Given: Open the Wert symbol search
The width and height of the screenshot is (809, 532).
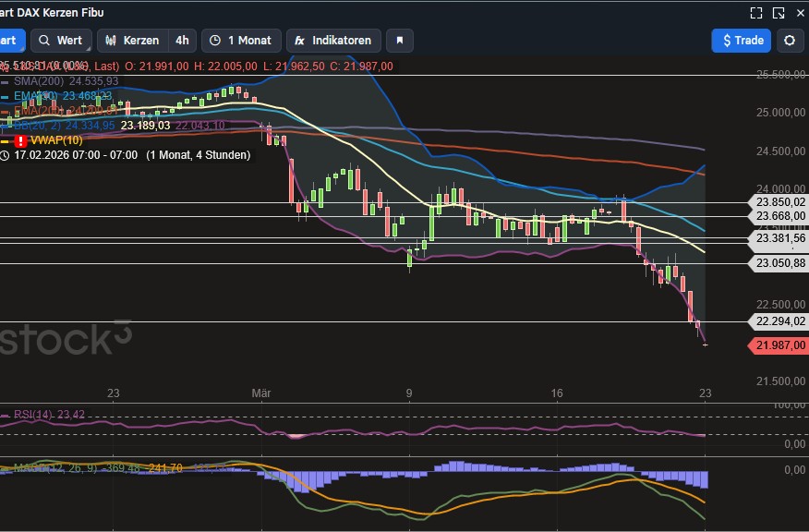Looking at the screenshot, I should (x=61, y=41).
